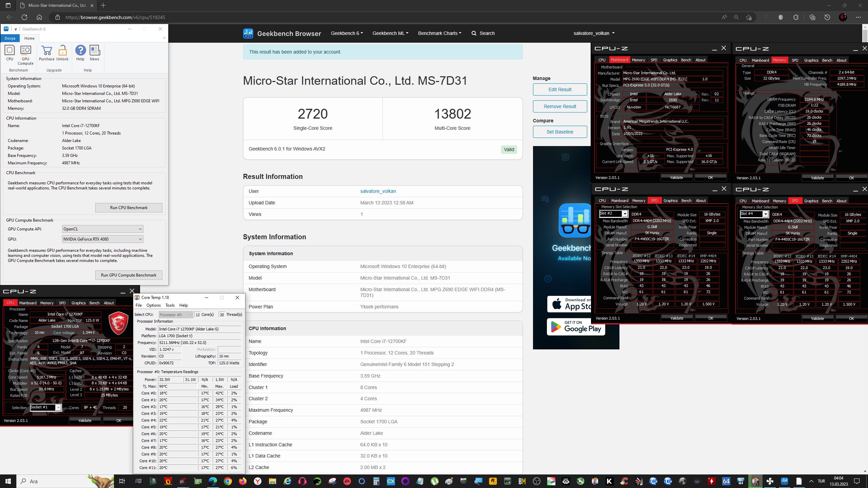The width and height of the screenshot is (868, 488).
Task: Open OBS Studio from the taskbar
Action: (x=536, y=481)
